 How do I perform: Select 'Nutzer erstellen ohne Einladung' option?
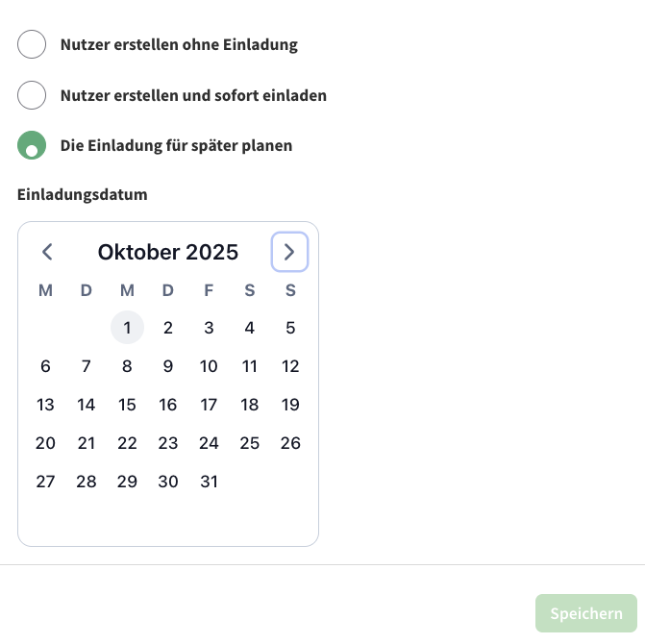(x=32, y=44)
